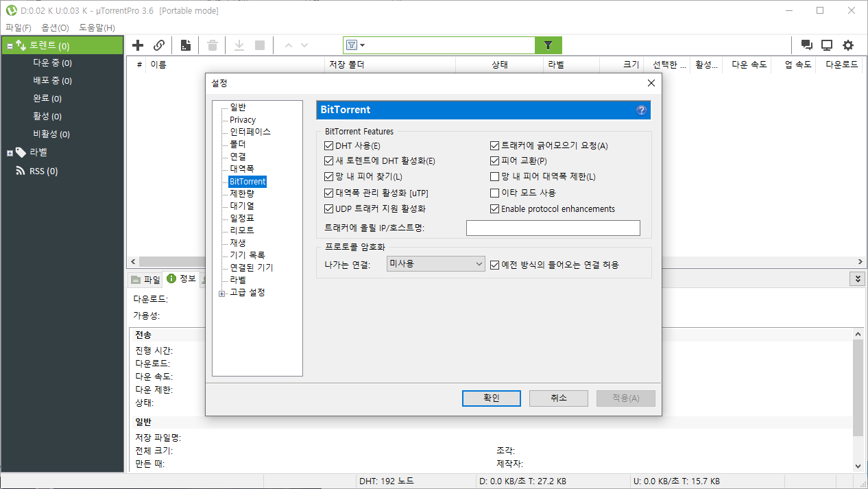The image size is (868, 489).
Task: Click the remote monitor toolbar icon
Action: click(827, 45)
